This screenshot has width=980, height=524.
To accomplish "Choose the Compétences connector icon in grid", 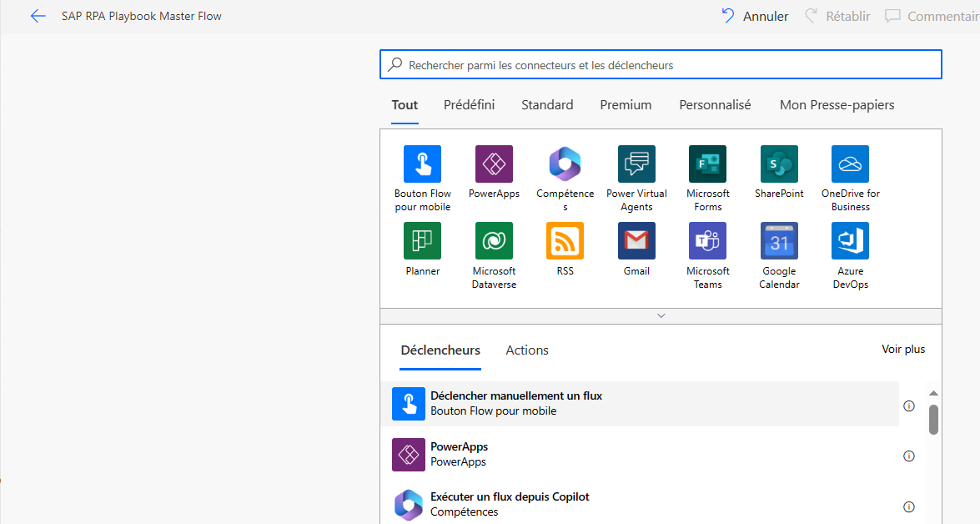I will tap(565, 164).
